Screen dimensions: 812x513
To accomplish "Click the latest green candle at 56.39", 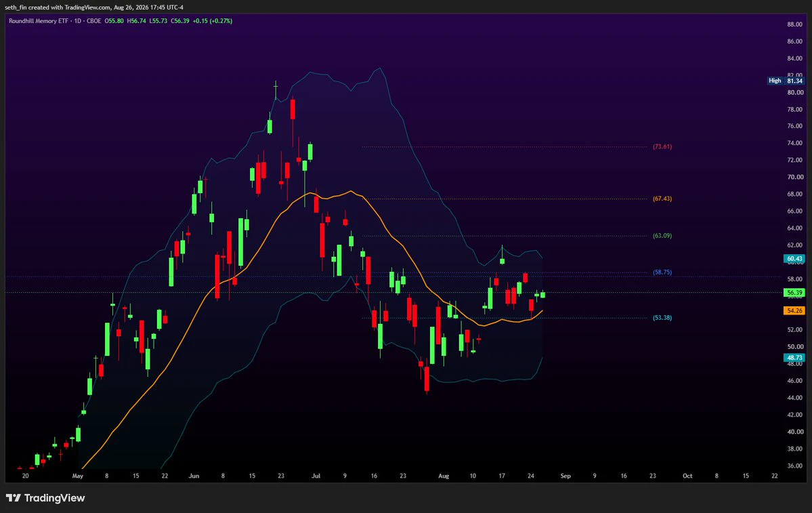I will click(x=542, y=294).
